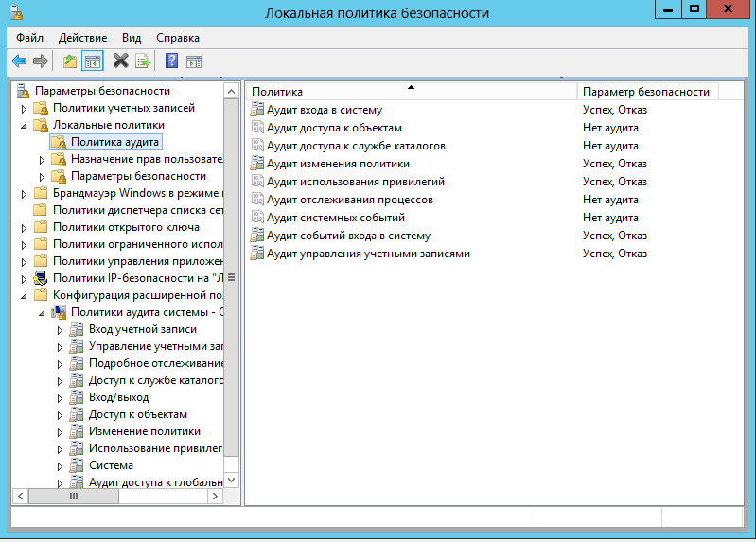Click the tree vertical scrollbar down arrow
756x542 pixels.
point(232,480)
